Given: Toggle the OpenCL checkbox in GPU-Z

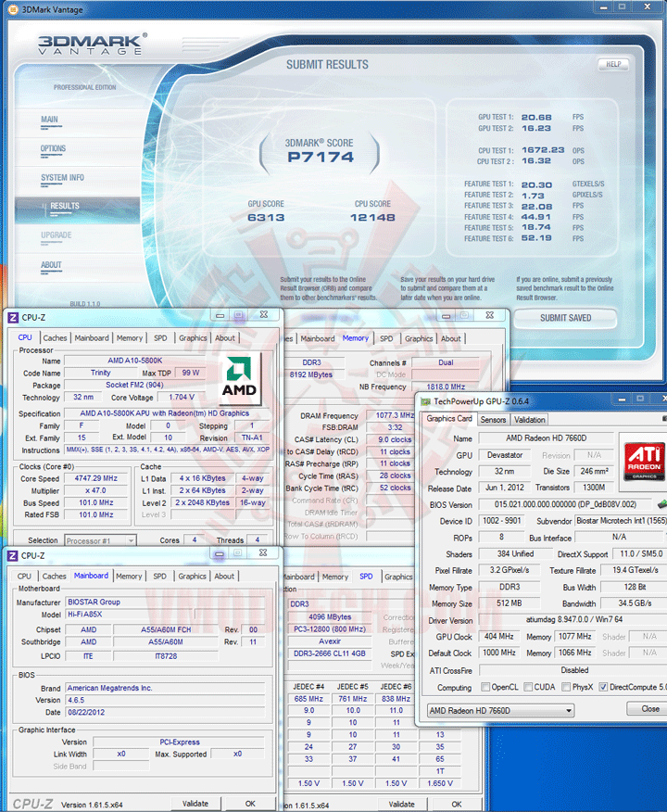Looking at the screenshot, I should [x=485, y=687].
